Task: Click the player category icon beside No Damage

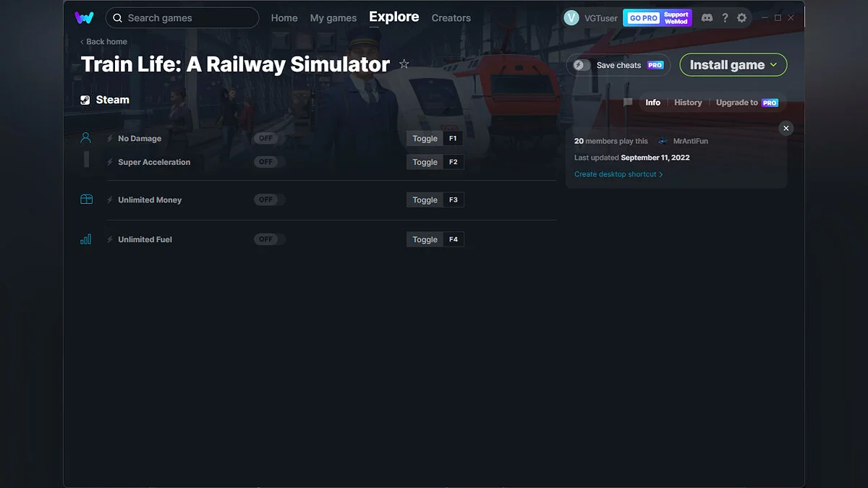Action: [x=86, y=138]
